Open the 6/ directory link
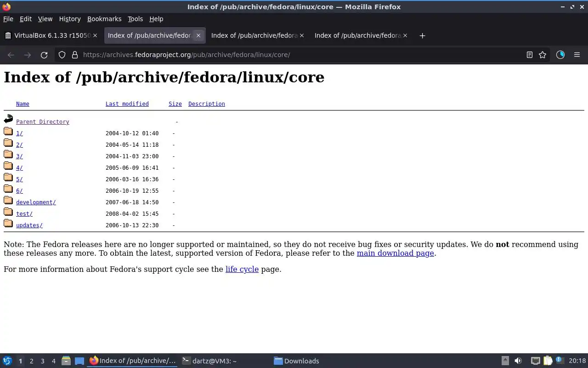Image resolution: width=588 pixels, height=368 pixels. pyautogui.click(x=19, y=191)
